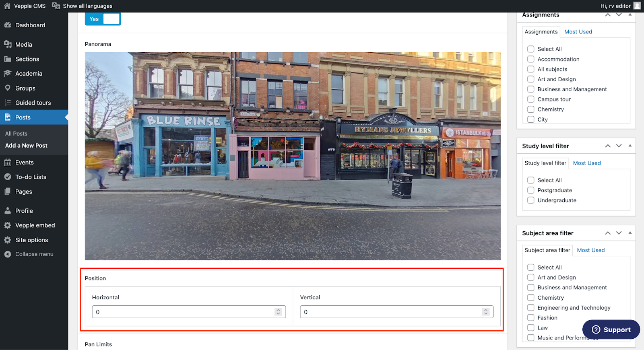Click the Profile user icon

coord(8,211)
